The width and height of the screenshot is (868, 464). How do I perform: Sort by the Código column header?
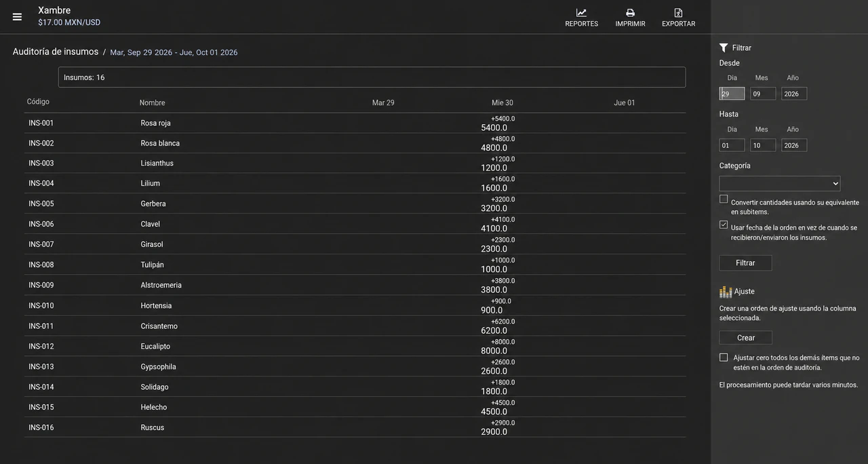(x=38, y=102)
